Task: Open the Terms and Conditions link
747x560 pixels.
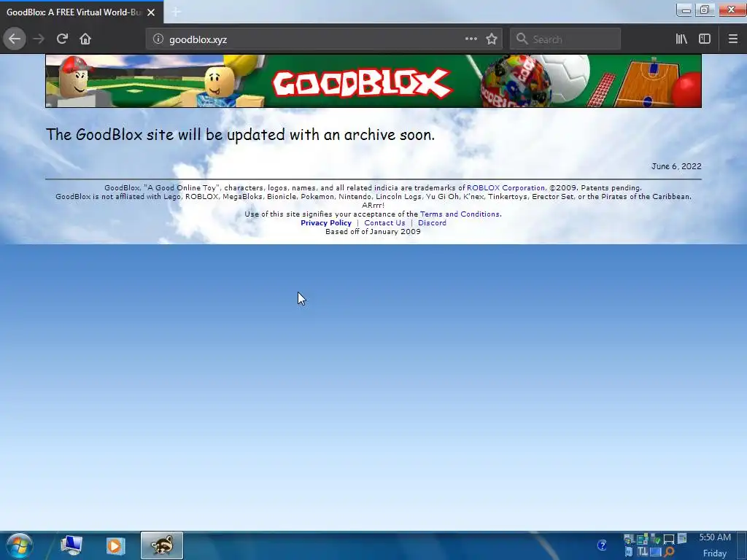Action: [x=460, y=214]
